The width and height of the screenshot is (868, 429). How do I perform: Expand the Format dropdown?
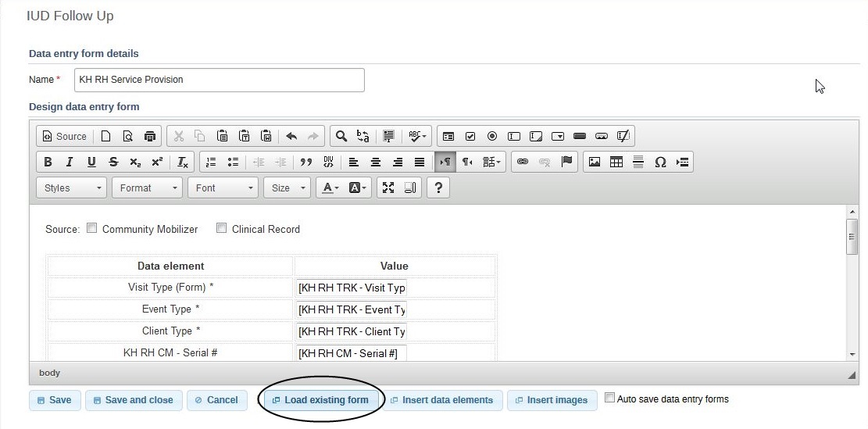[146, 188]
